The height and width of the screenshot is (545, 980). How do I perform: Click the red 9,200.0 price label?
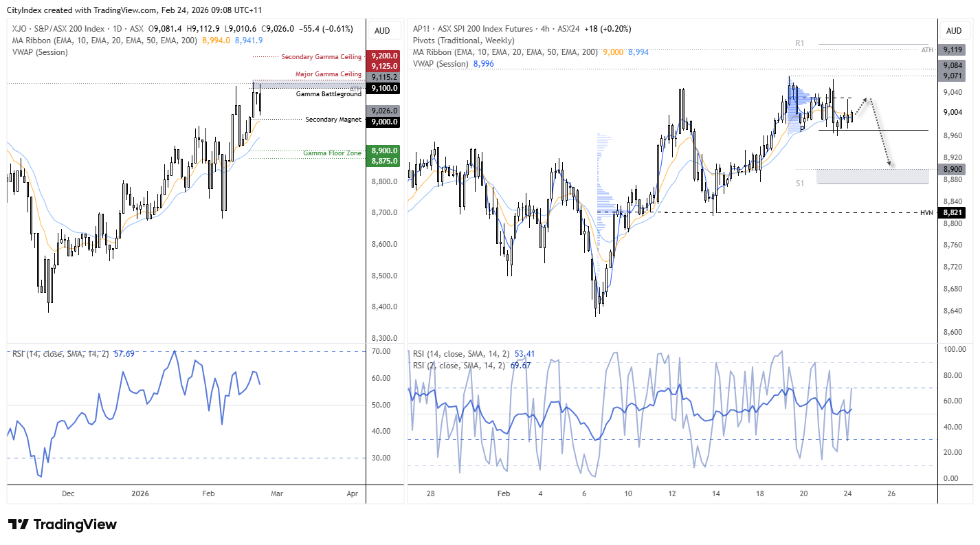(x=383, y=56)
